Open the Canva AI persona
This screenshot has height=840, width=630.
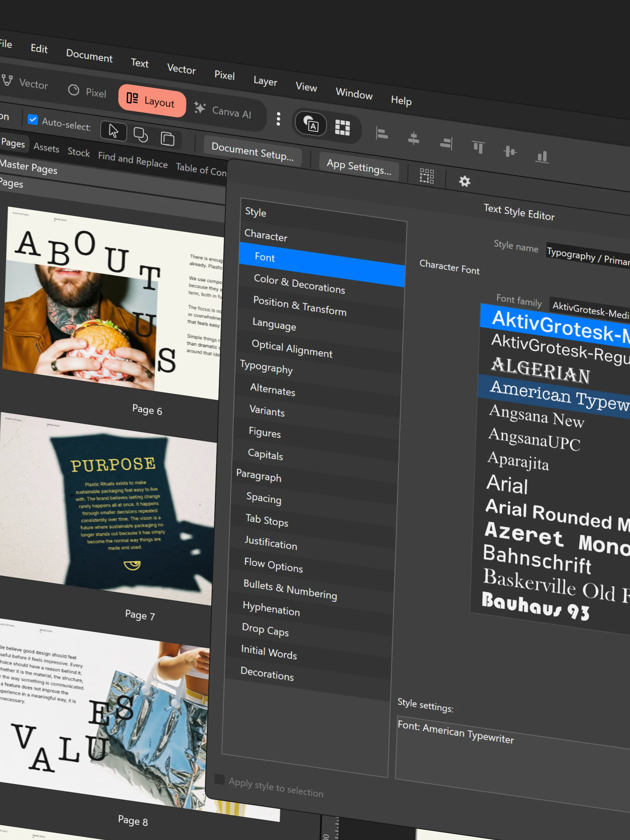click(x=223, y=110)
